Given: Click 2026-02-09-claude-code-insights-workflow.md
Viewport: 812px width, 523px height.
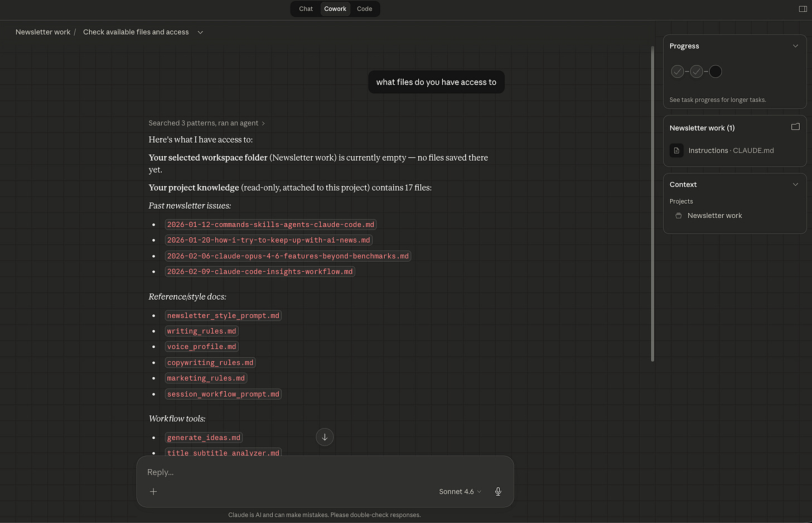Looking at the screenshot, I should point(260,271).
